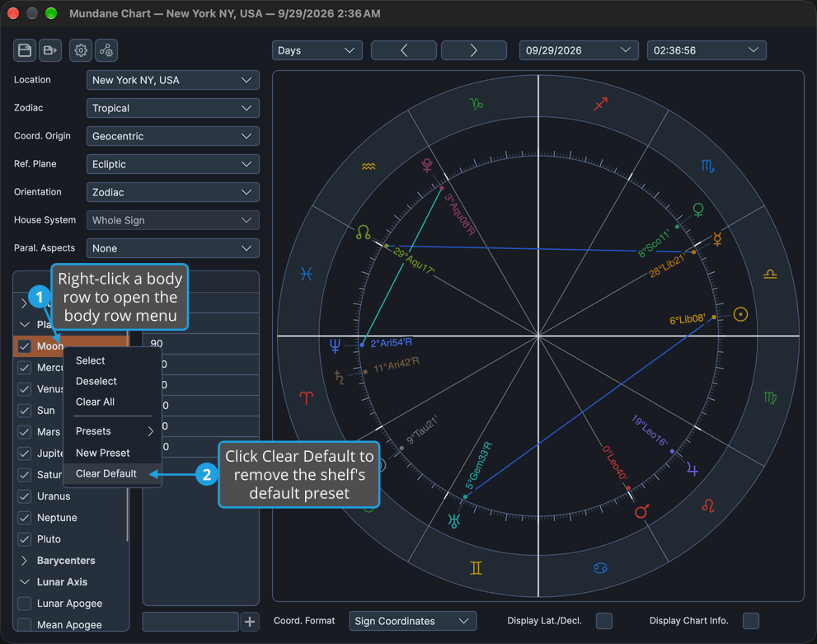Expand the Barycenters group
817x644 pixels.
pyautogui.click(x=24, y=562)
